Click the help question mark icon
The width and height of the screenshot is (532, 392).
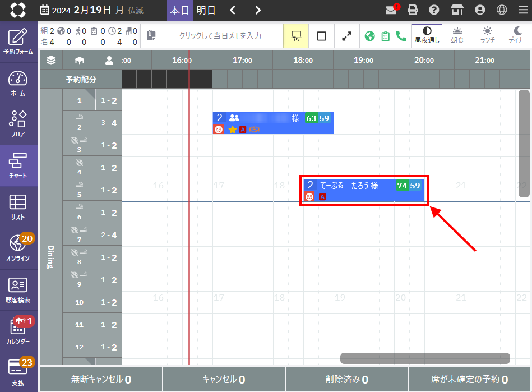pos(434,10)
